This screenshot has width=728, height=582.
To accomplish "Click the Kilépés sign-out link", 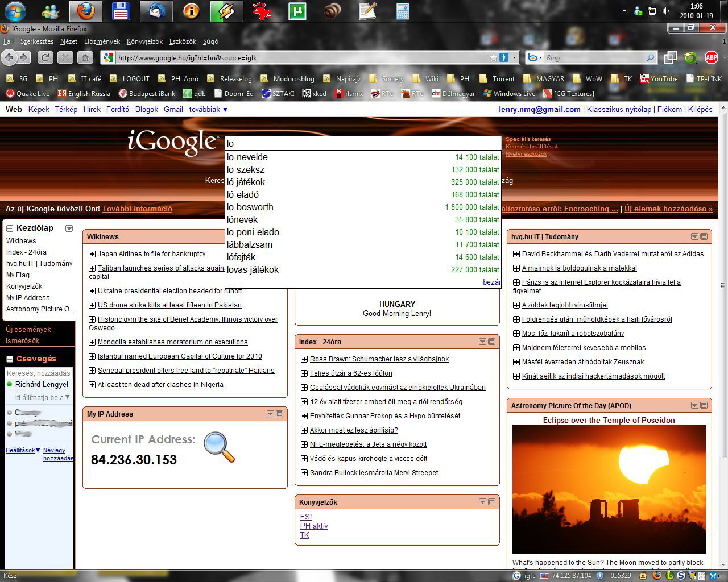I will pyautogui.click(x=700, y=109).
